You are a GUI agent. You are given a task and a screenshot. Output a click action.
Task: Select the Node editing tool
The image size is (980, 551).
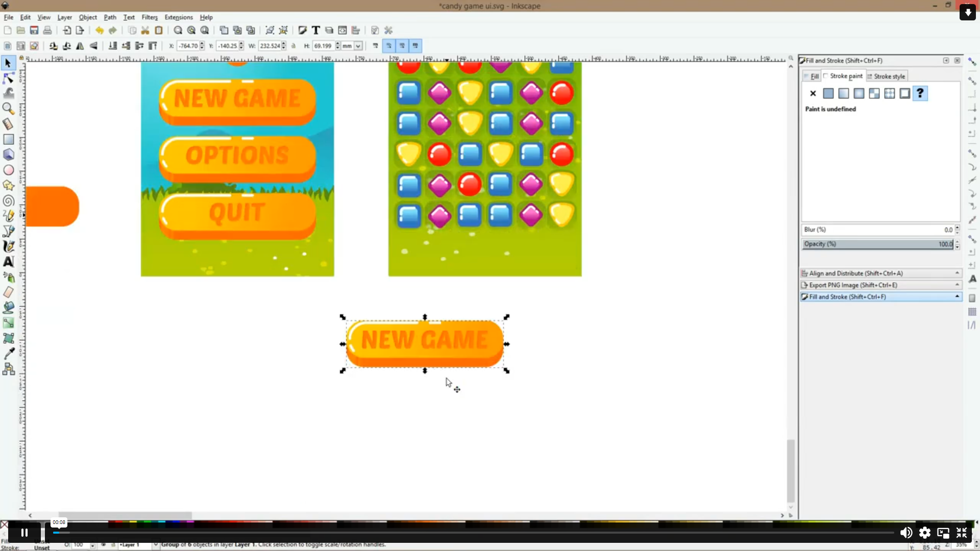pos(8,78)
